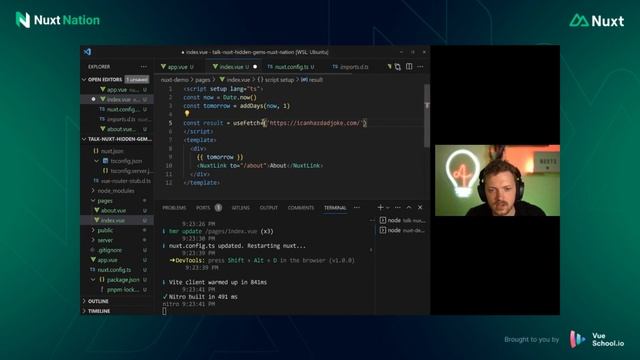Collapse package.json nested files chevron
Image resolution: width=640 pixels, height=360 pixels.
[x=93, y=280]
